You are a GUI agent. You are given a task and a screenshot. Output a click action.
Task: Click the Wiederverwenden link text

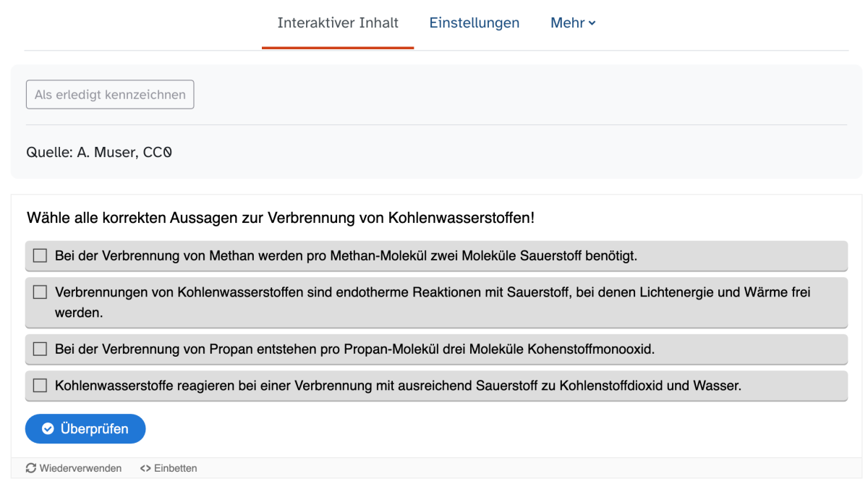[80, 468]
